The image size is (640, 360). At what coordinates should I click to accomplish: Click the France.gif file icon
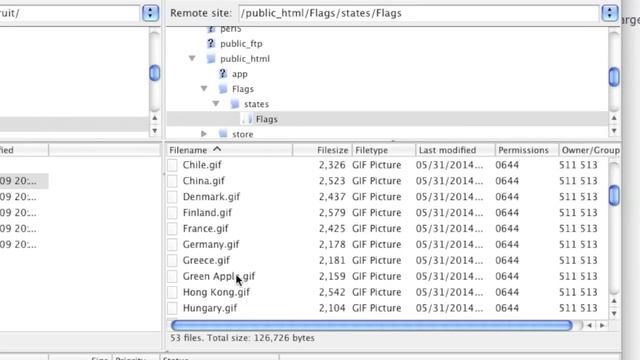pyautogui.click(x=172, y=229)
